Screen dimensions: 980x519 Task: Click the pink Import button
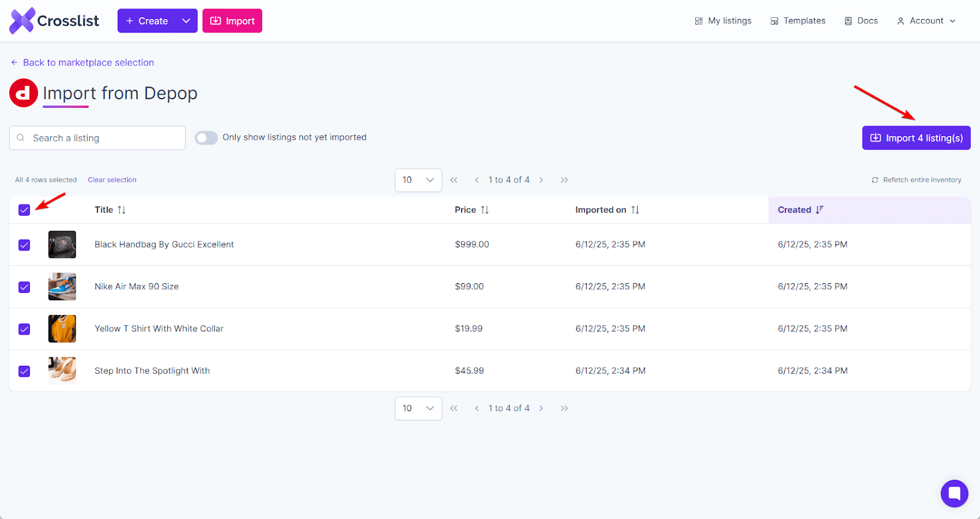232,21
